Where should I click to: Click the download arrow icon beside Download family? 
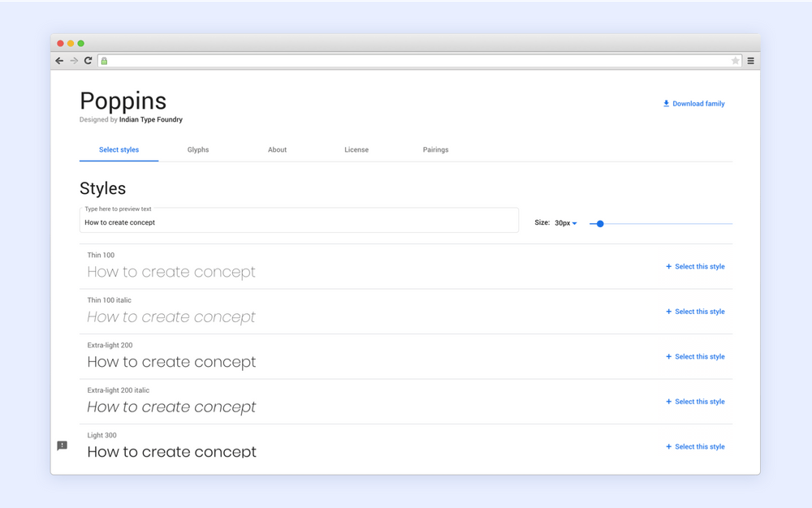click(x=666, y=103)
